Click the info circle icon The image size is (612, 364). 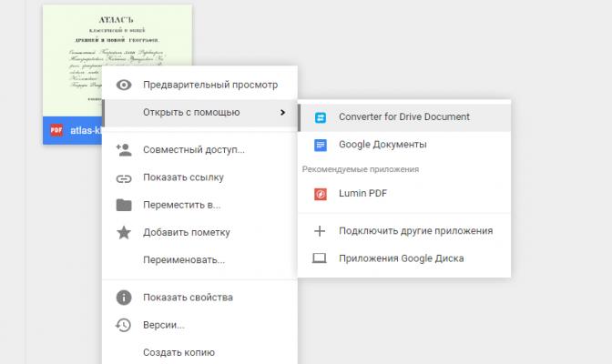124,298
